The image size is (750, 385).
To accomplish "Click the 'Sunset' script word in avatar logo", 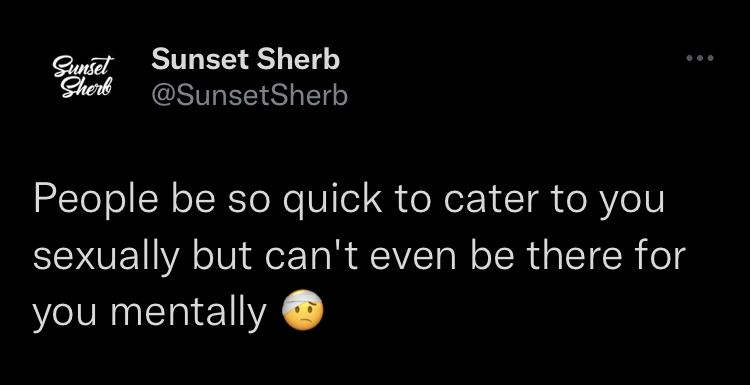I will click(x=84, y=66).
